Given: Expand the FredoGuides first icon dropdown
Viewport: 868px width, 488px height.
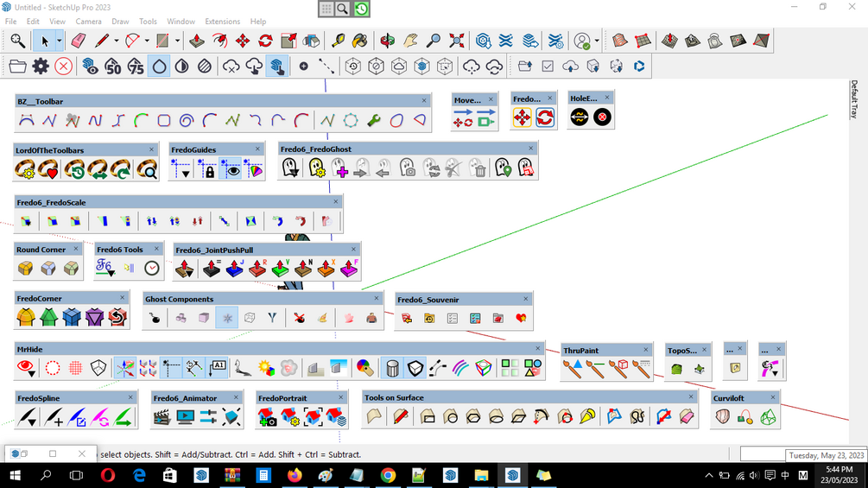Looking at the screenshot, I should pyautogui.click(x=186, y=174).
